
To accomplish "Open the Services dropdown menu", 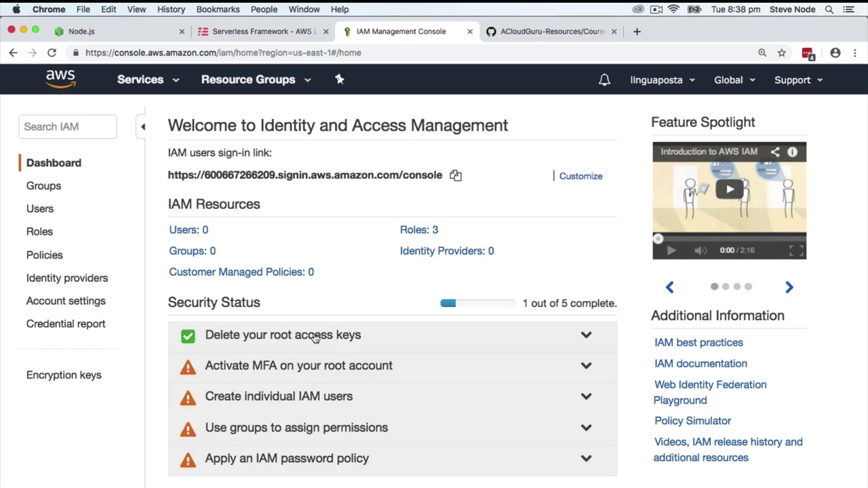I will [147, 80].
